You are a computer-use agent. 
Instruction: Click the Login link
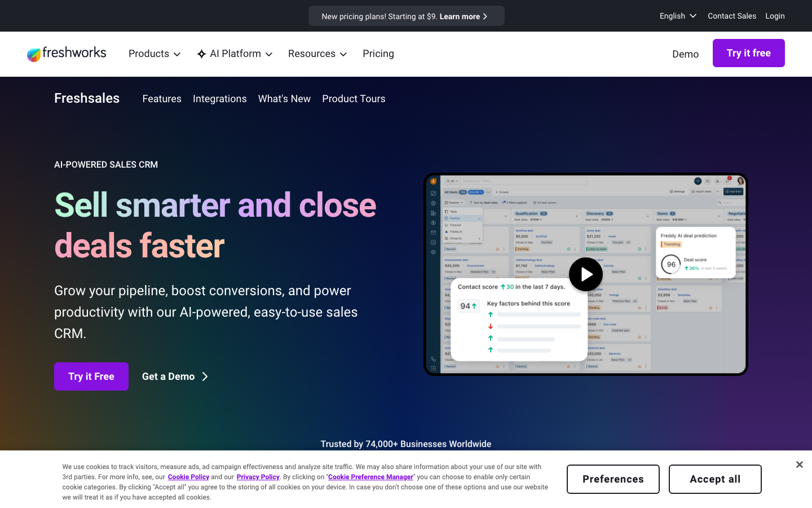[775, 16]
